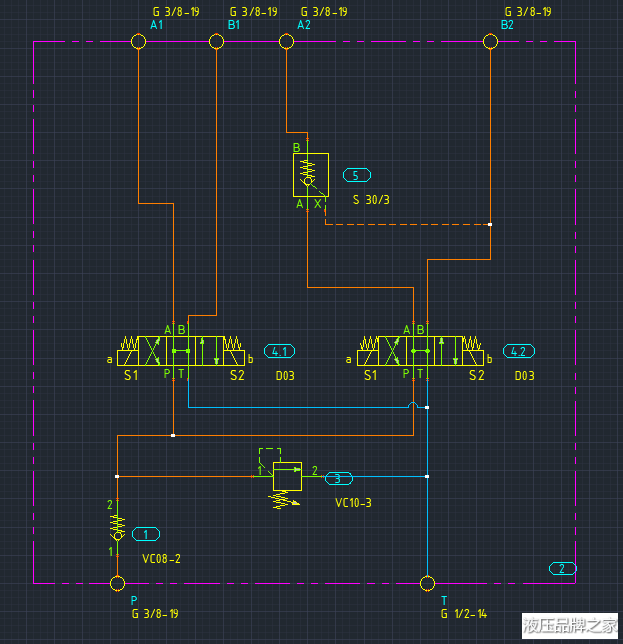Click the P port circle at bottom

click(117, 583)
